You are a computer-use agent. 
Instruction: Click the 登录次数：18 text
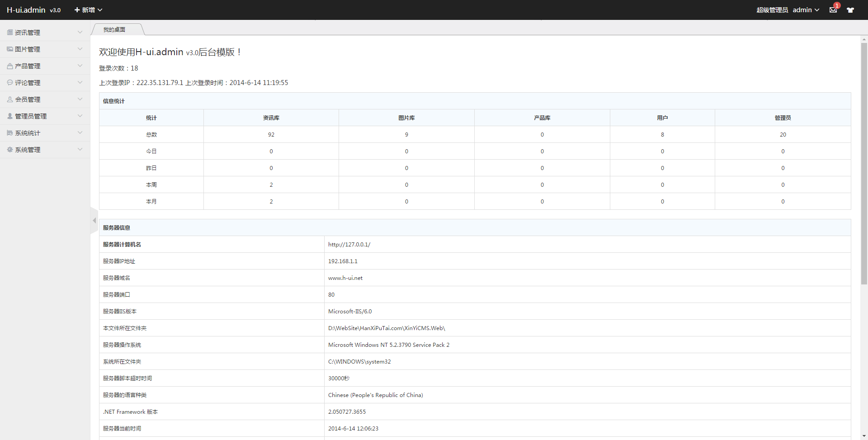(118, 68)
